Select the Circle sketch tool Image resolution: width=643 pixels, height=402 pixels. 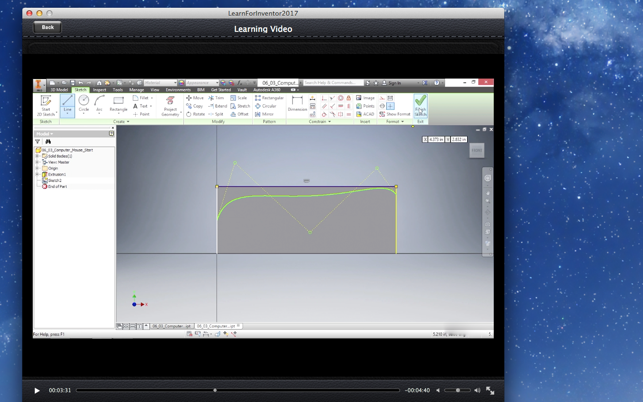(84, 103)
